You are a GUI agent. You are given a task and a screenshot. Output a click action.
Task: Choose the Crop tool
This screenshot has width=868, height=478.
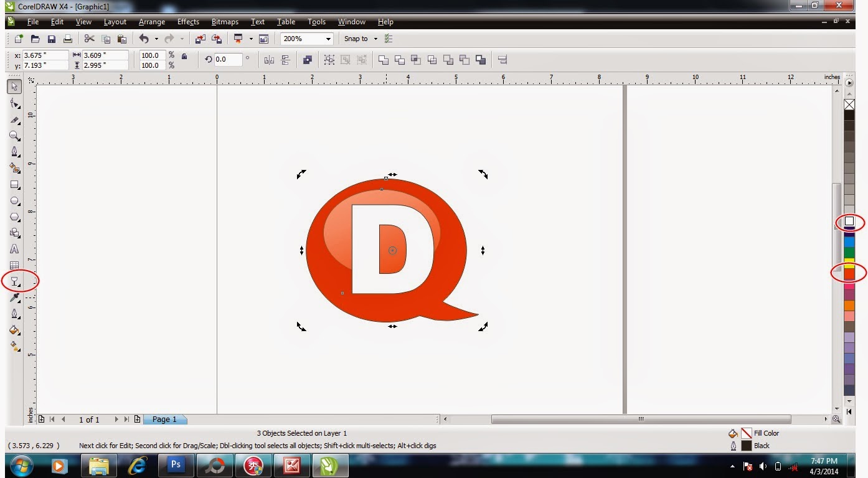coord(14,119)
